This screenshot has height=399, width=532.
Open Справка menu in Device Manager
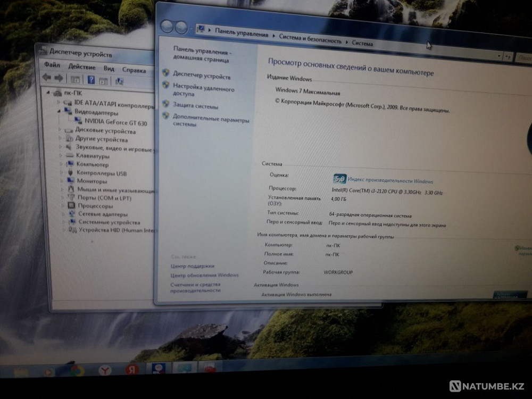[134, 70]
